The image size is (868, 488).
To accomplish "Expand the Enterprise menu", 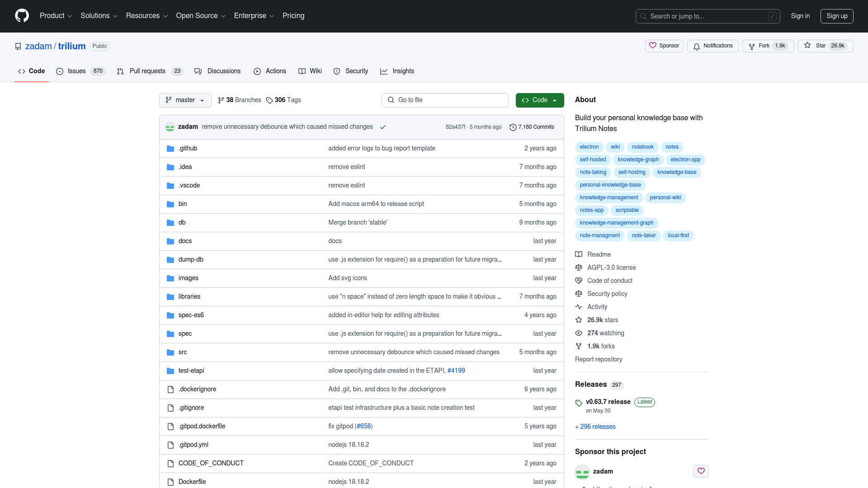I will click(x=254, y=16).
